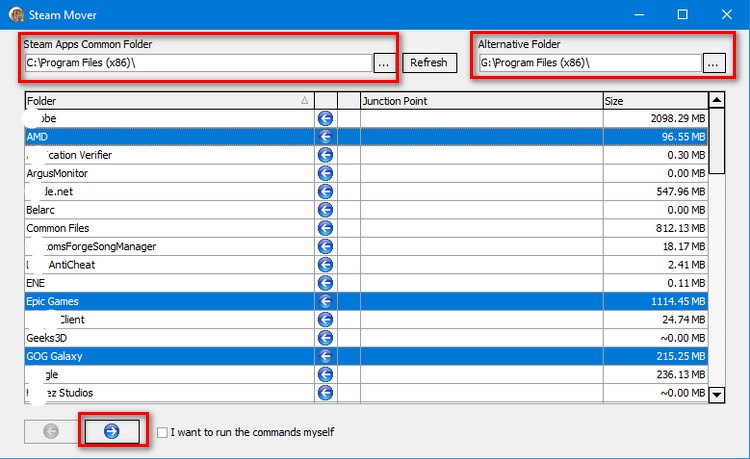Maximize the Steam Mover window
This screenshot has height=459, width=750.
[683, 14]
